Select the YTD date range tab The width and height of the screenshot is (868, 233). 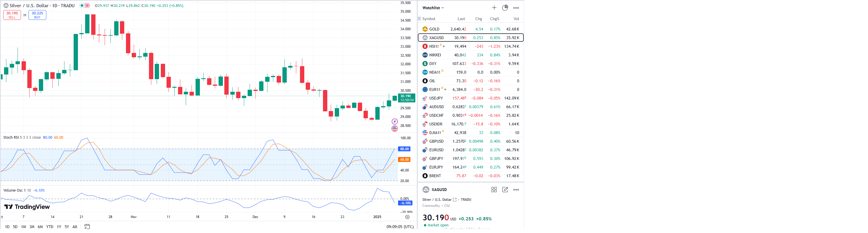[x=49, y=227]
